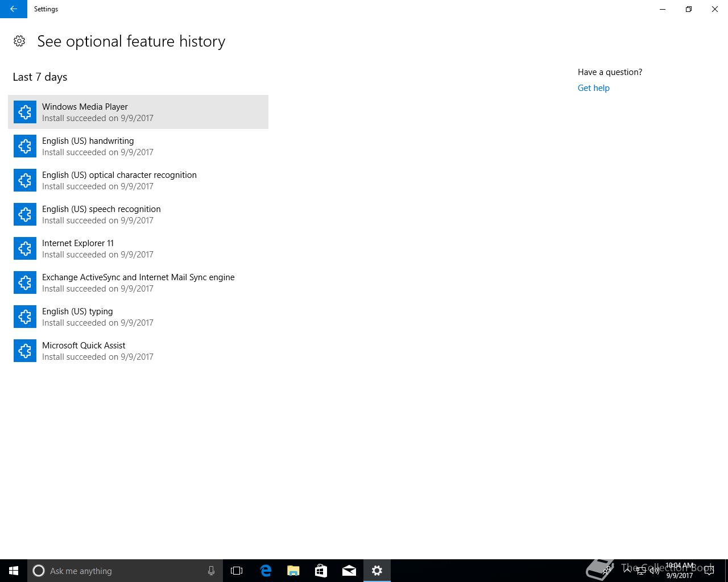Click the icon beside English (US) typing

point(25,317)
